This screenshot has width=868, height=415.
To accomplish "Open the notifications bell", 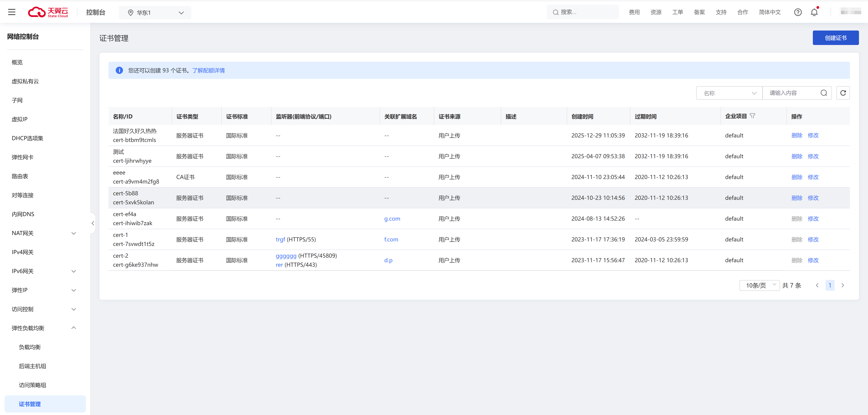I will pos(814,12).
